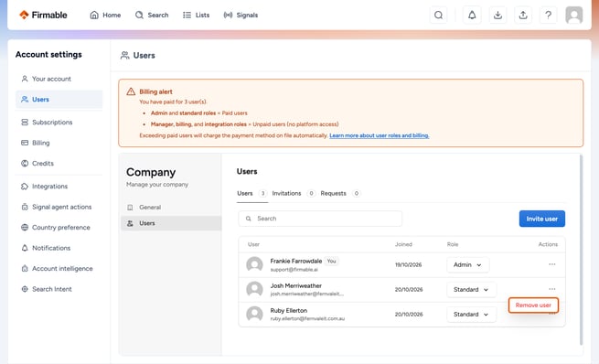Click the Josh Merriweather name
The image size is (599, 364).
296,286
